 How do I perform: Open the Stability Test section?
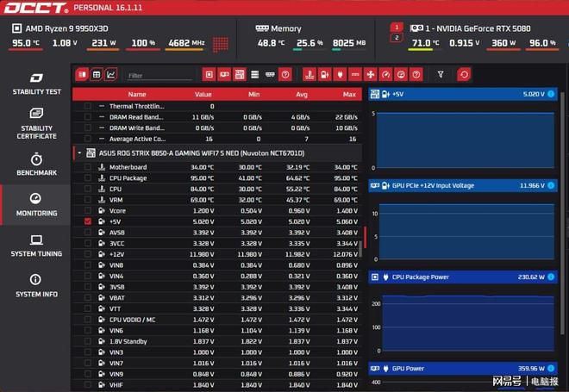point(36,84)
